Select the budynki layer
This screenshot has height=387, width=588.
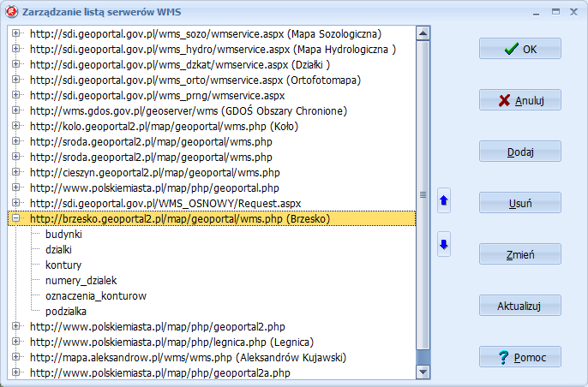[x=63, y=234]
